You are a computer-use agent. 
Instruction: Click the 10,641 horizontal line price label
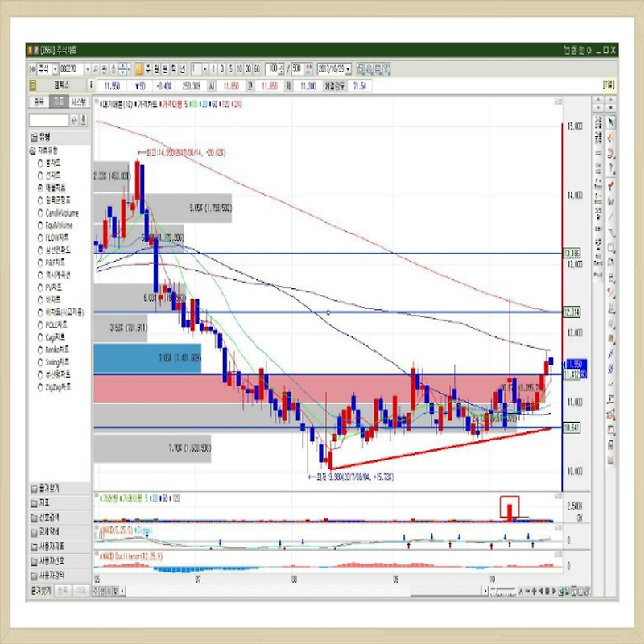tap(572, 428)
